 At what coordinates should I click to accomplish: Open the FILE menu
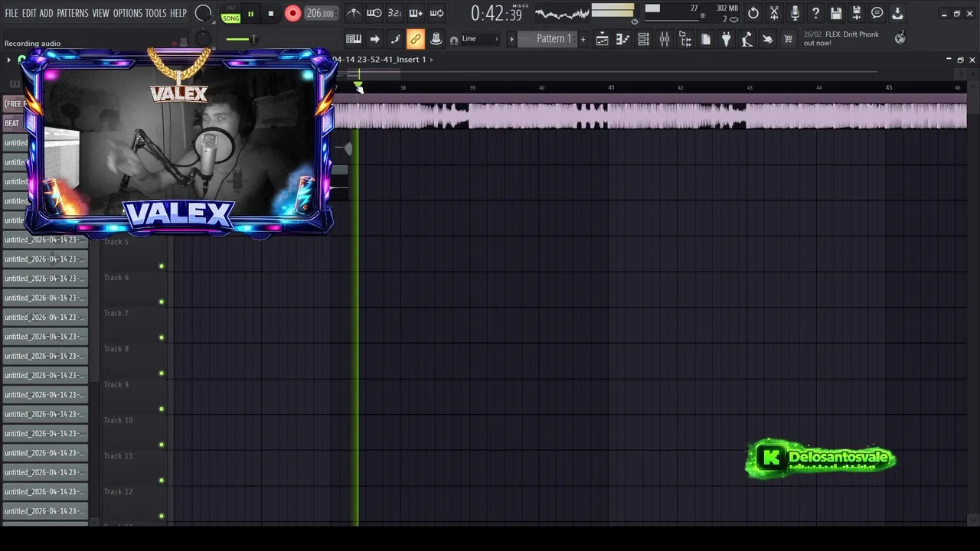click(x=11, y=14)
